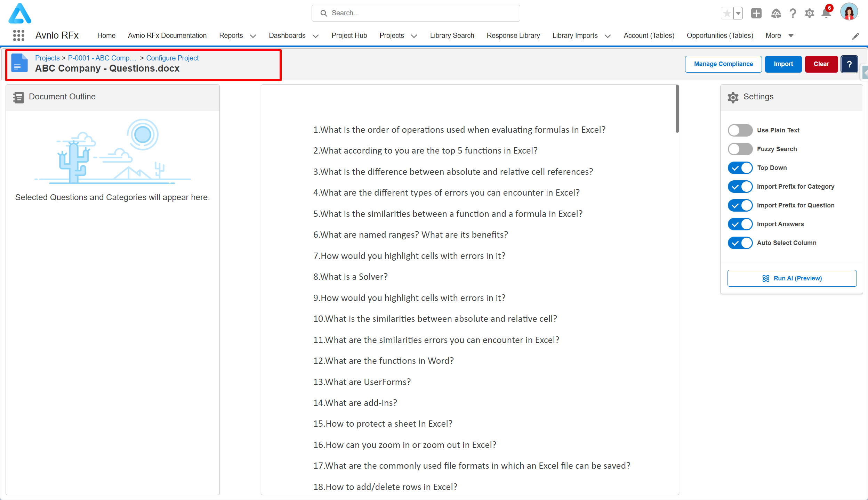Select question 14 What are add-ins?
The height and width of the screenshot is (500, 868).
pyautogui.click(x=355, y=403)
